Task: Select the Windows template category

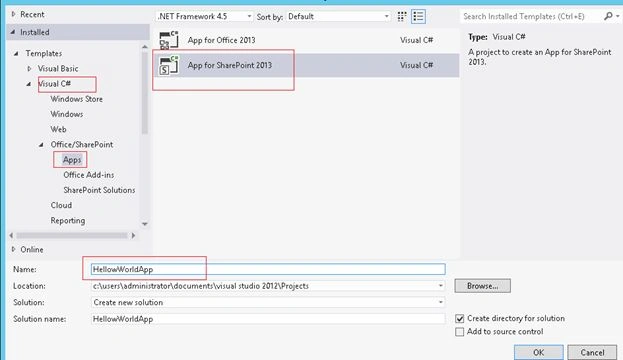Action: 67,114
